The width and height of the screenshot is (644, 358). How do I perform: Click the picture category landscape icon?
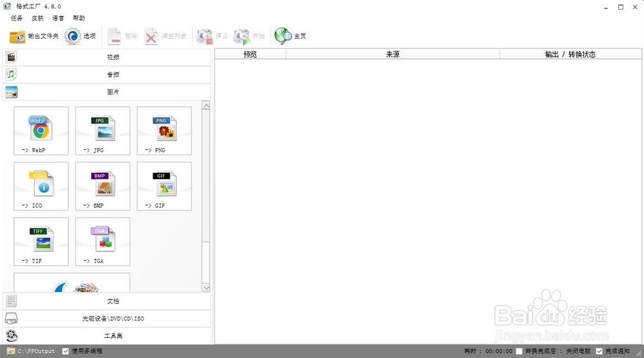pyautogui.click(x=11, y=92)
